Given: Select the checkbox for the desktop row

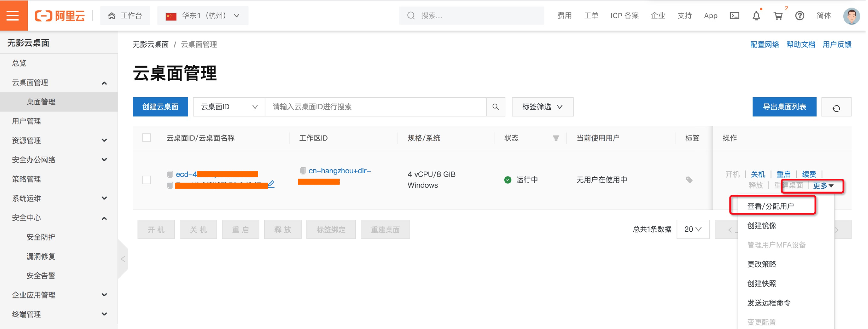Looking at the screenshot, I should coord(146,180).
